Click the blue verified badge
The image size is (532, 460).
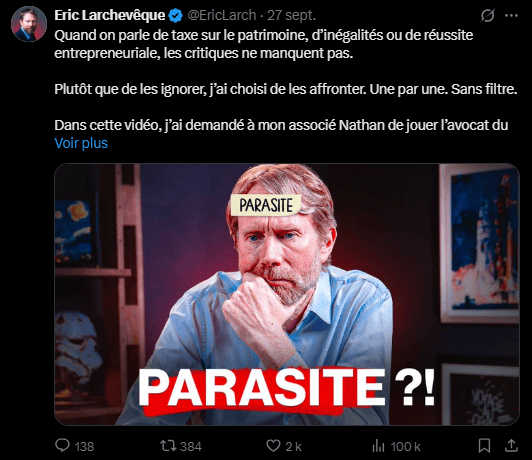tap(175, 16)
